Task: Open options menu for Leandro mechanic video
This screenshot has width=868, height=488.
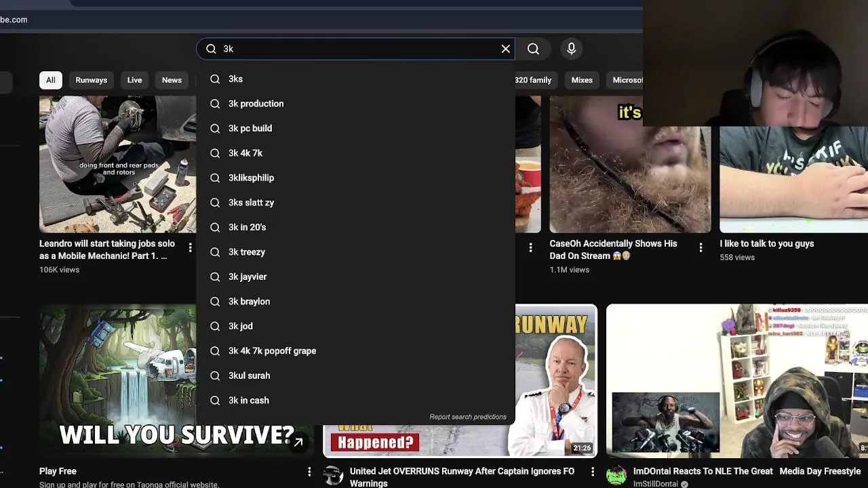Action: tap(190, 248)
